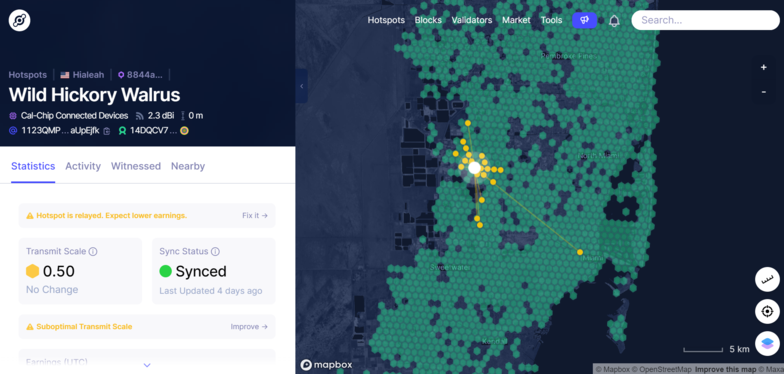Viewport: 784px width, 374px height.
Task: Click the Last Updated 4 days ago text
Action: point(210,291)
